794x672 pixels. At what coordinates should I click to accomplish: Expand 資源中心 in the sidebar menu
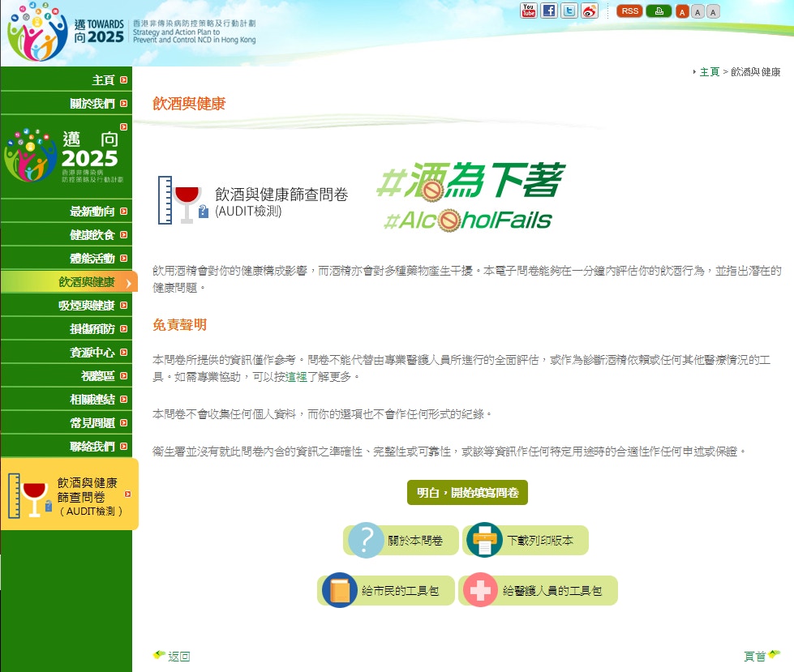tap(98, 353)
